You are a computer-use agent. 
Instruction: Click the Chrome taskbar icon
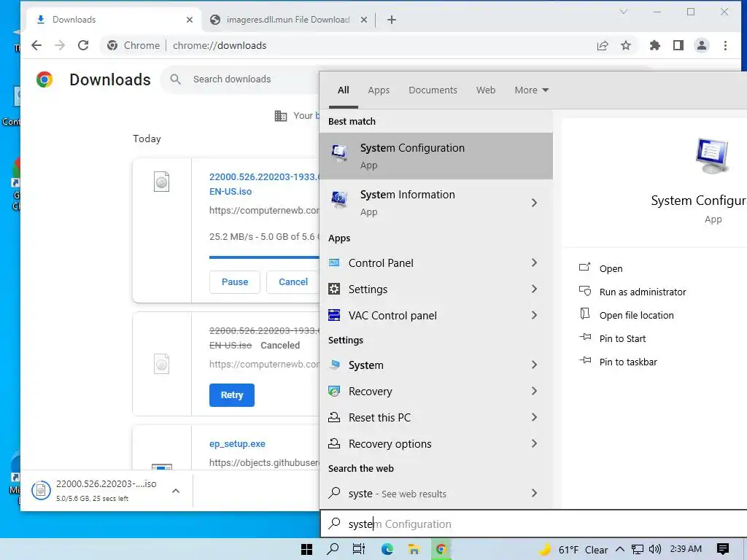pos(441,549)
